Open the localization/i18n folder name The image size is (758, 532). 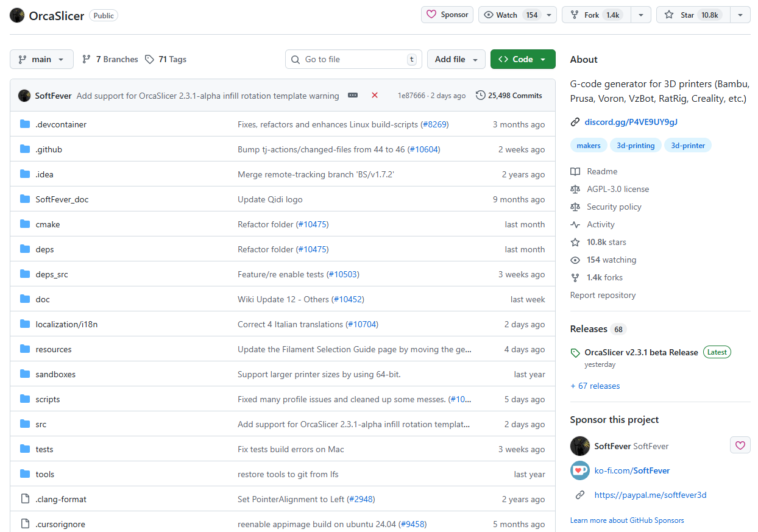pos(66,324)
